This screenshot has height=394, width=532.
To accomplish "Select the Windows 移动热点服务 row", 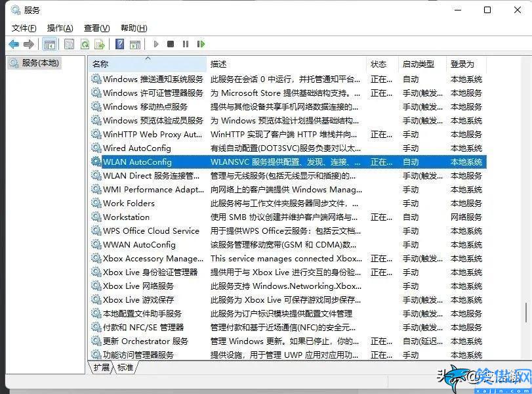I will tap(288, 106).
